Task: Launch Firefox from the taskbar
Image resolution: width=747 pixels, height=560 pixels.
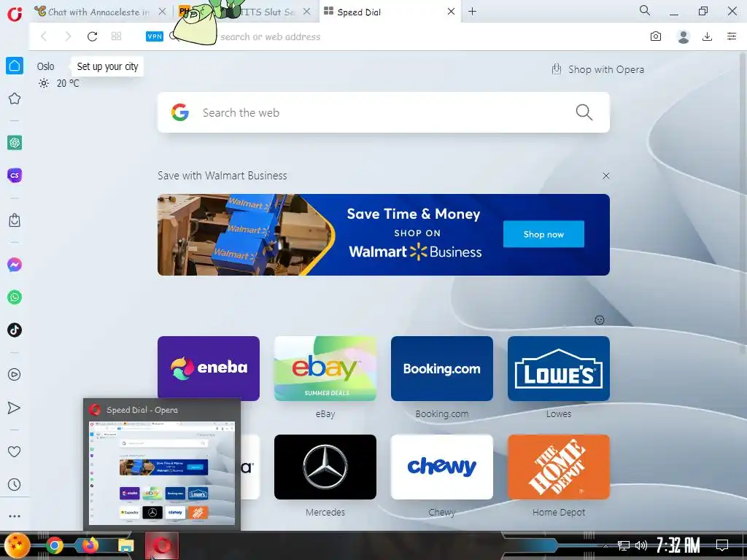Action: [x=90, y=545]
